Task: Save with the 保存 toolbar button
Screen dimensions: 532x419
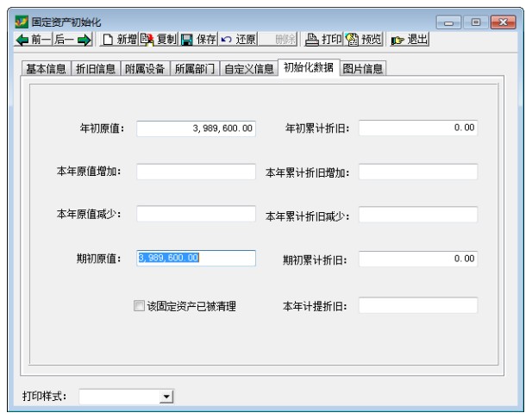Action: point(197,40)
